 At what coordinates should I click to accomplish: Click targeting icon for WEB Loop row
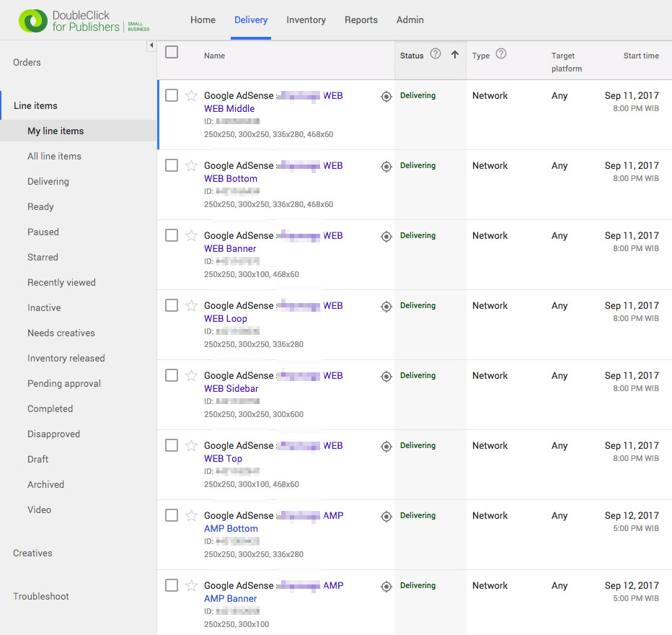[386, 306]
